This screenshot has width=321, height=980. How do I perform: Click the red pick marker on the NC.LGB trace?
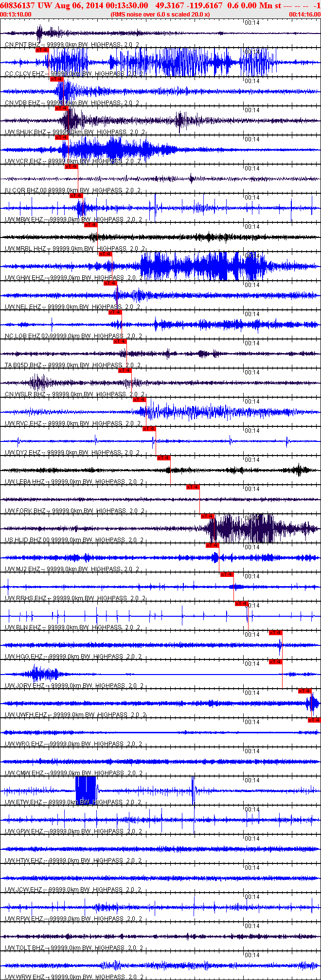115,312
